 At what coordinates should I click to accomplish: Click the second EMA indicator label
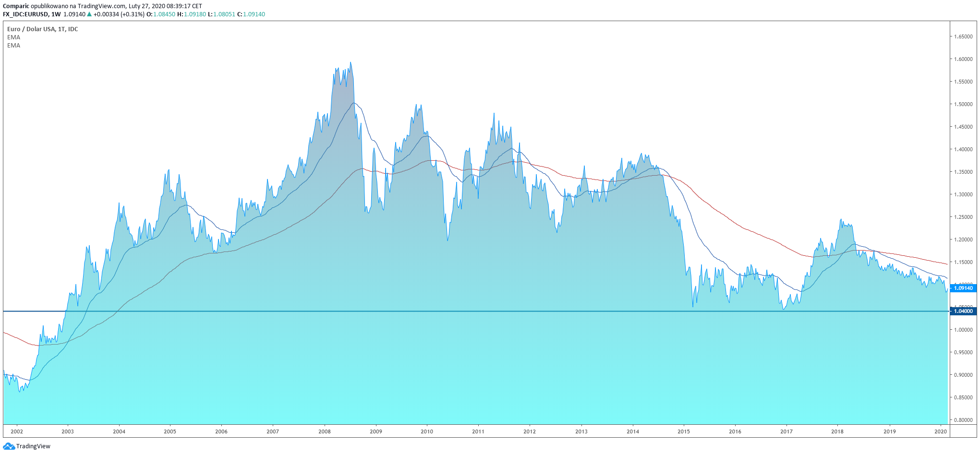[x=13, y=46]
